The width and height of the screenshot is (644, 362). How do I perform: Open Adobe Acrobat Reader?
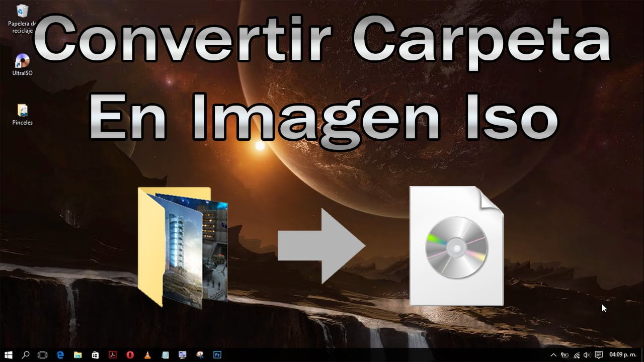click(112, 354)
